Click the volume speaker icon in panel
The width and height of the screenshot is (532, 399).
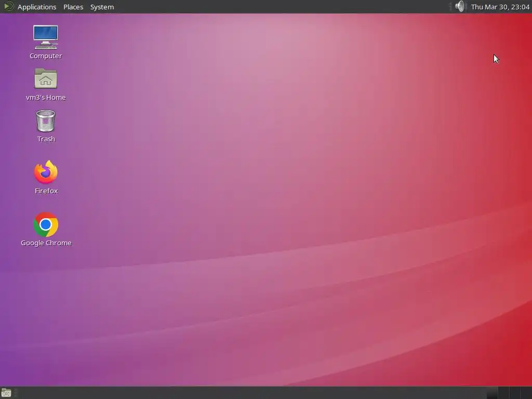460,6
